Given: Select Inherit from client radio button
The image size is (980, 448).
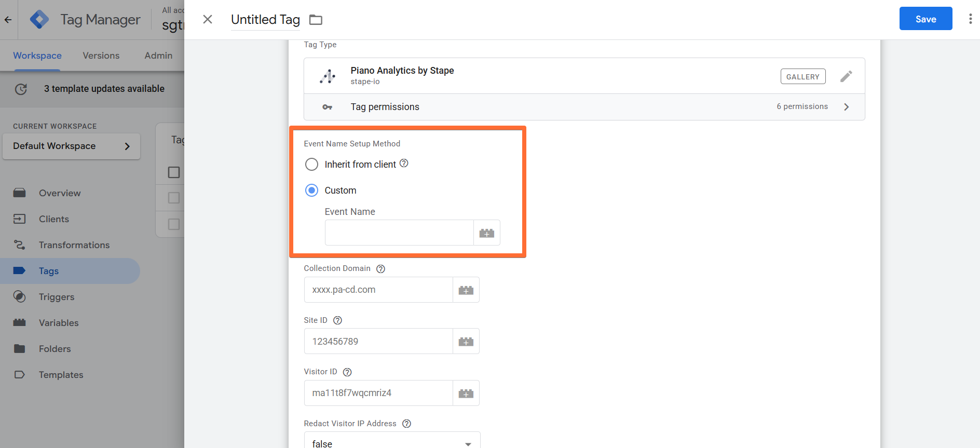Looking at the screenshot, I should click(x=311, y=164).
